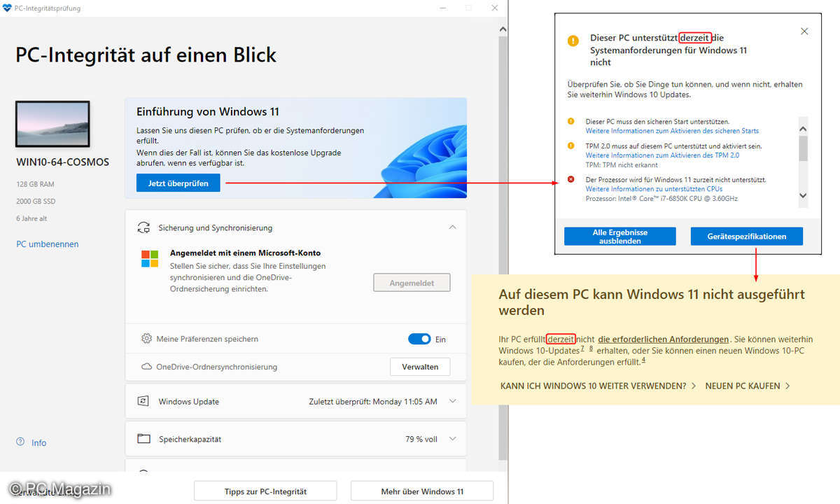
Task: Collapse the Sicherung und Synchronisierung section
Action: [x=452, y=227]
